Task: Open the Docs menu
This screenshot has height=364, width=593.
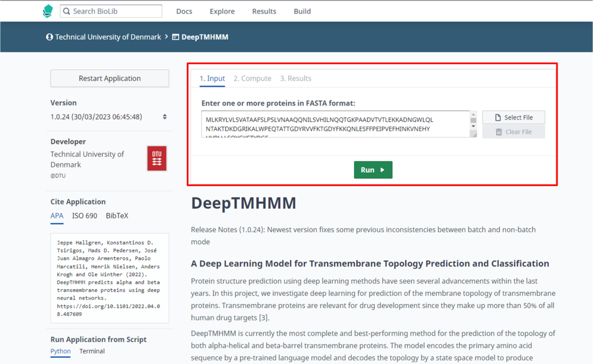Action: coord(184,11)
